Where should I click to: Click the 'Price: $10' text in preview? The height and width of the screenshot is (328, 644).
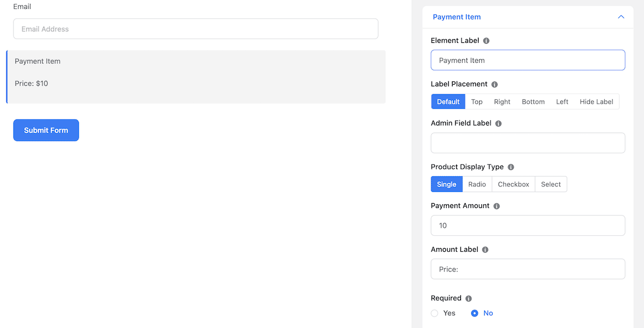coord(32,84)
